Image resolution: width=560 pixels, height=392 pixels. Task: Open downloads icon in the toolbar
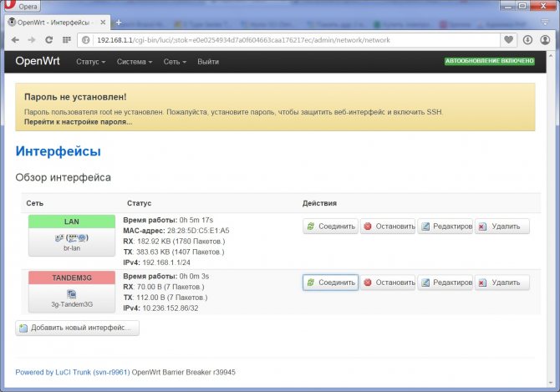[527, 40]
